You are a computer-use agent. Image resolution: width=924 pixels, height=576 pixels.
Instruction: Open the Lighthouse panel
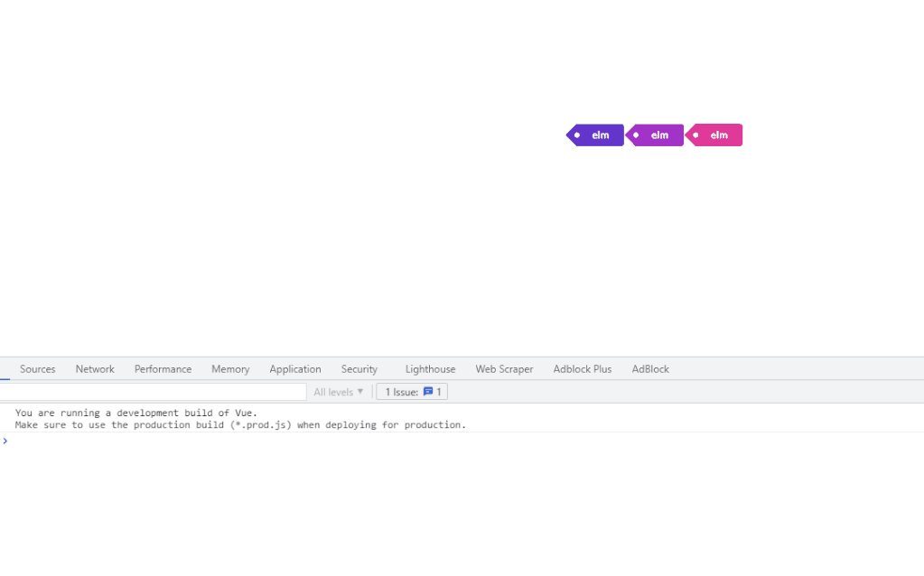point(430,368)
